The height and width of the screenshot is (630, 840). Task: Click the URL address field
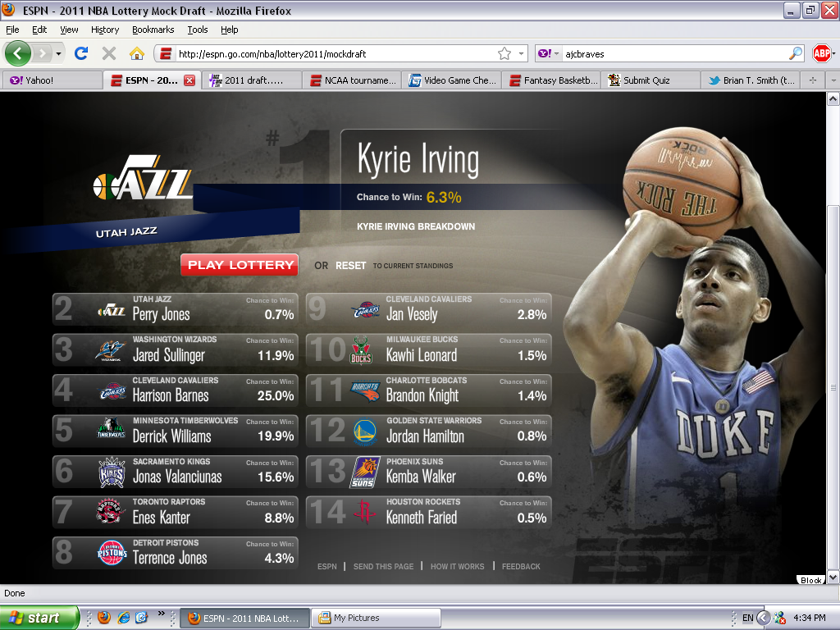click(335, 53)
